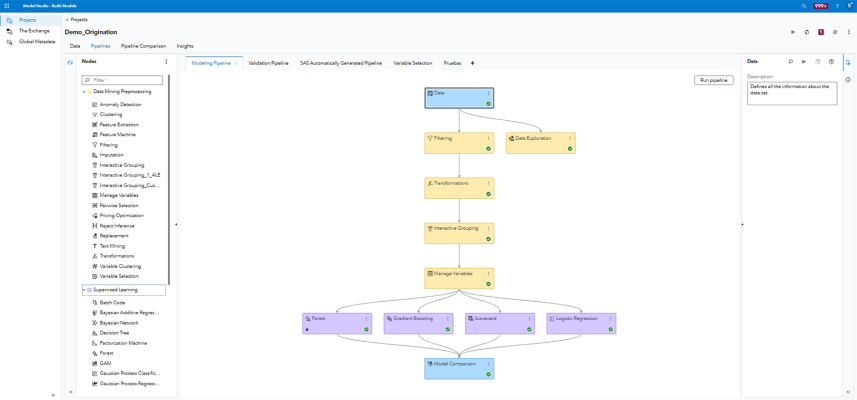857x400 pixels.
Task: Click the Run pipeline button
Action: pos(713,80)
